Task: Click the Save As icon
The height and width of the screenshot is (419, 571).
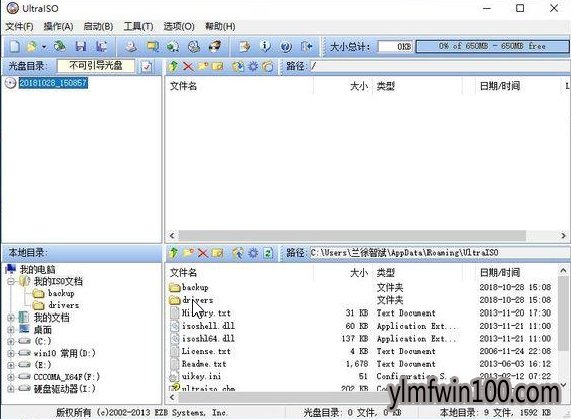Action: [x=101, y=47]
